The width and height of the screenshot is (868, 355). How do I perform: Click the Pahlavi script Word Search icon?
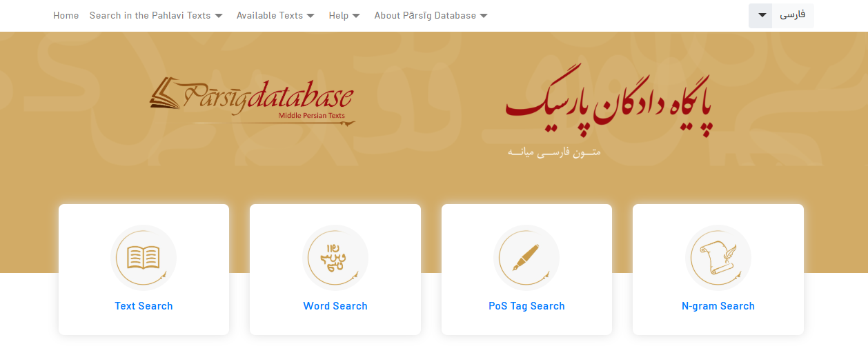[335, 258]
